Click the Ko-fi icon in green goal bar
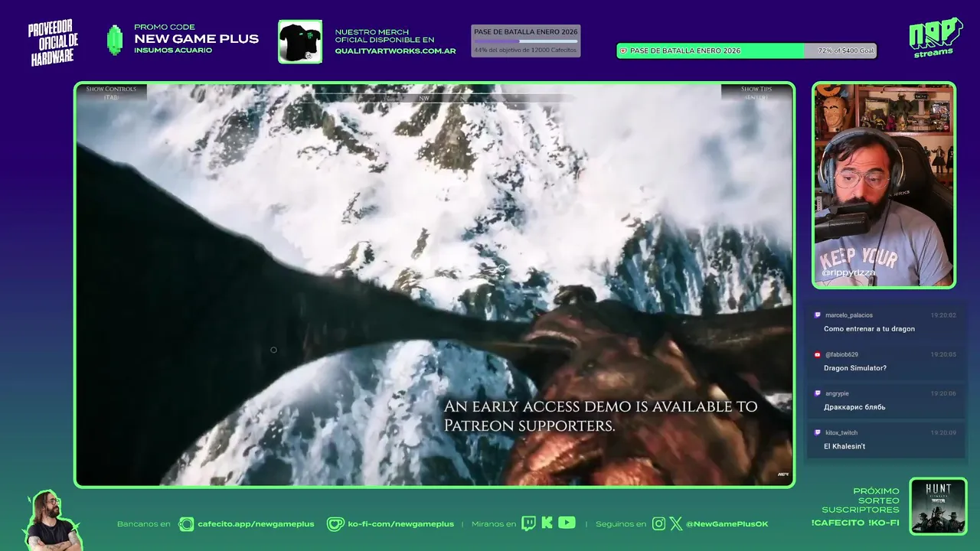This screenshot has height=551, width=980. coord(623,51)
